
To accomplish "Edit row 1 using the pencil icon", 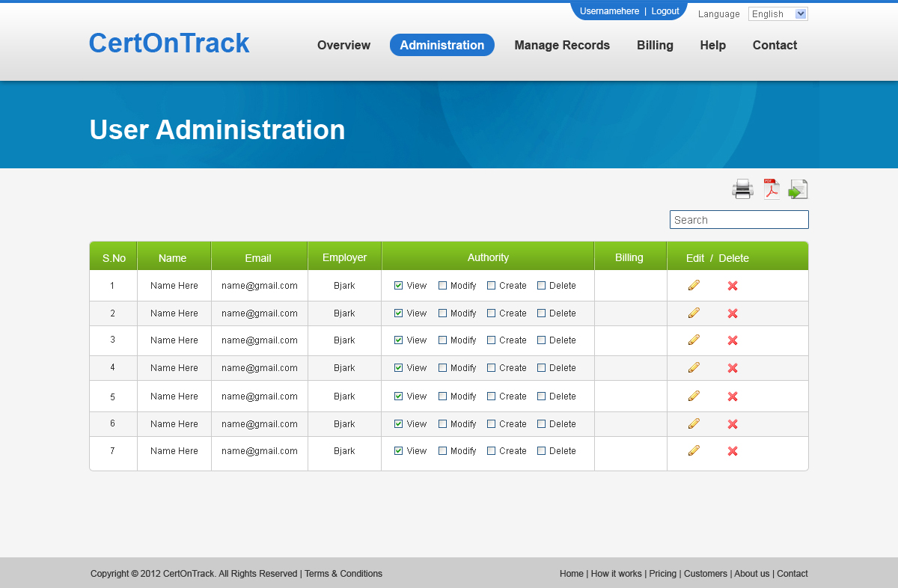I will [x=694, y=285].
